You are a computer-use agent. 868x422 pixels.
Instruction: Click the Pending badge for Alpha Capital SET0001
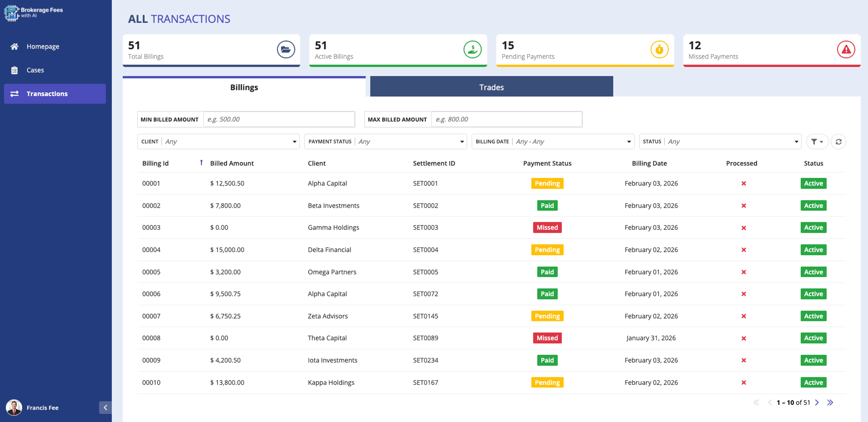click(x=547, y=183)
